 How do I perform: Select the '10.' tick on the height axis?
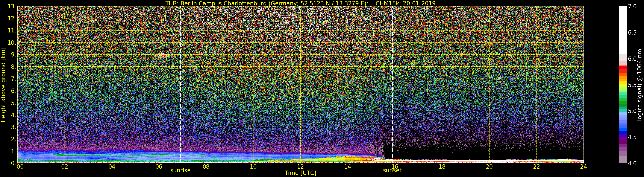click(x=12, y=43)
